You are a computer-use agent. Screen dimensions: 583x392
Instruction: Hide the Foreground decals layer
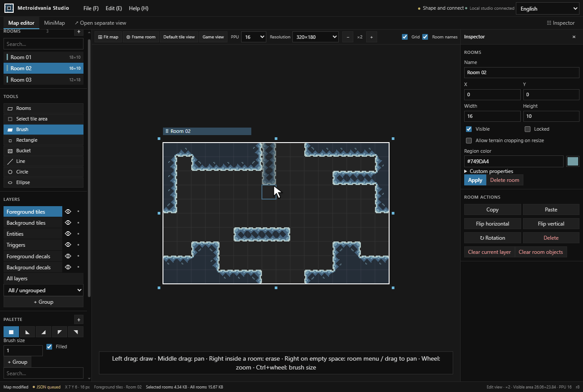68,256
